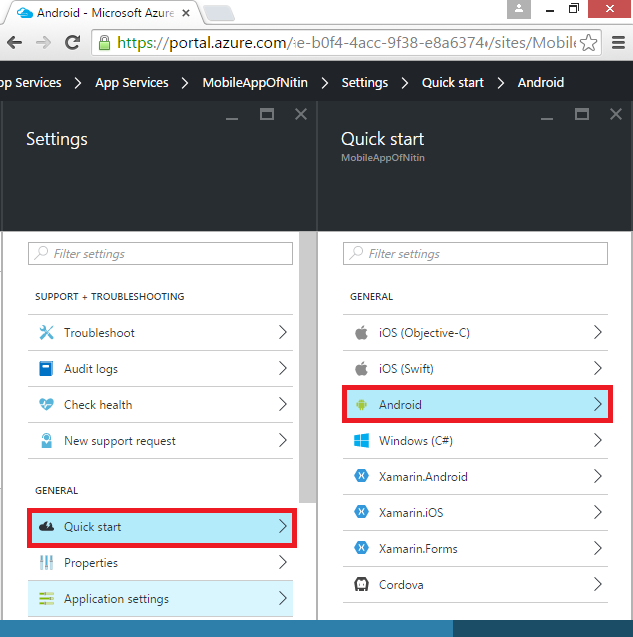This screenshot has width=633, height=637.
Task: Click the New support request icon
Action: pyautogui.click(x=46, y=441)
